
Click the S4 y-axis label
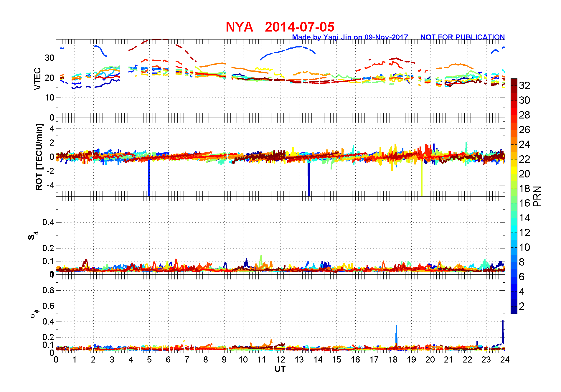[32, 236]
